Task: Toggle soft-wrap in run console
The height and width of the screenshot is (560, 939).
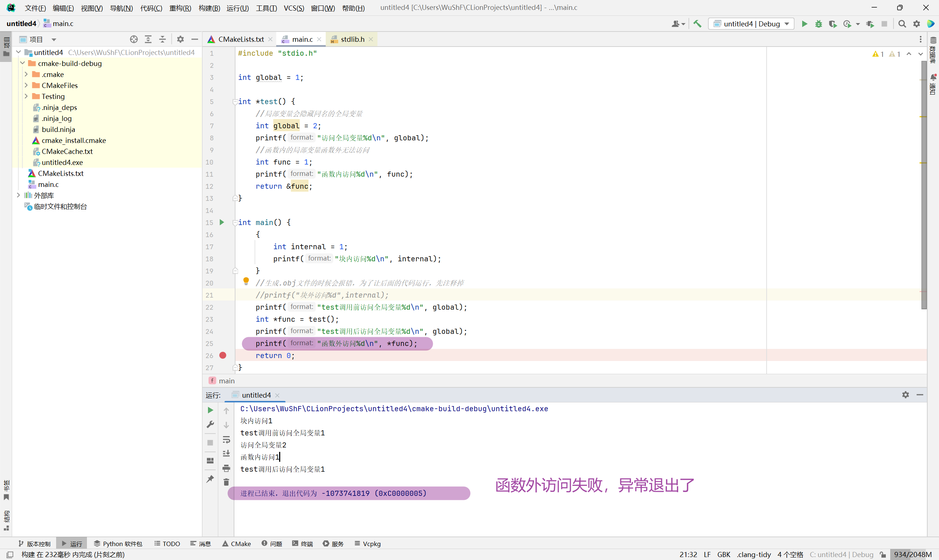Action: coord(226,439)
